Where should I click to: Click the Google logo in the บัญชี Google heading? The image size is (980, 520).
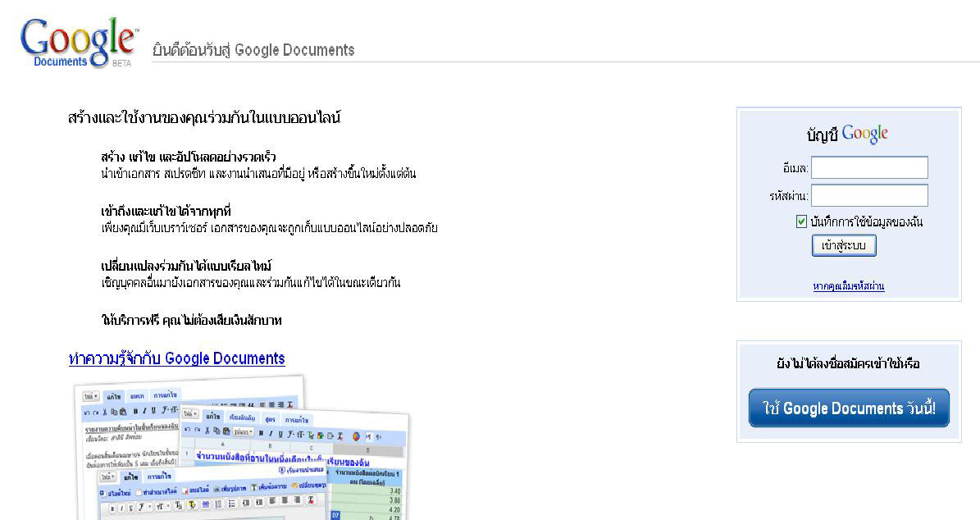point(865,134)
